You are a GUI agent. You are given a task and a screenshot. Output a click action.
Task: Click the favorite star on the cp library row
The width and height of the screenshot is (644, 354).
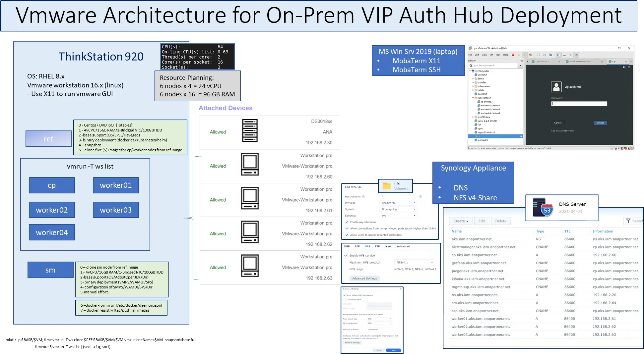[x=521, y=136]
